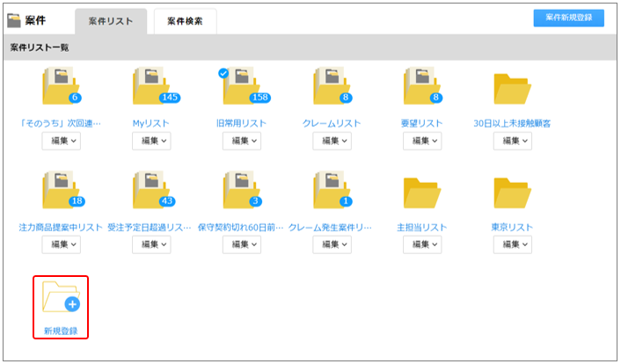Click the 新規登録 folder-plus icon
This screenshot has width=621, height=364.
coord(62,296)
